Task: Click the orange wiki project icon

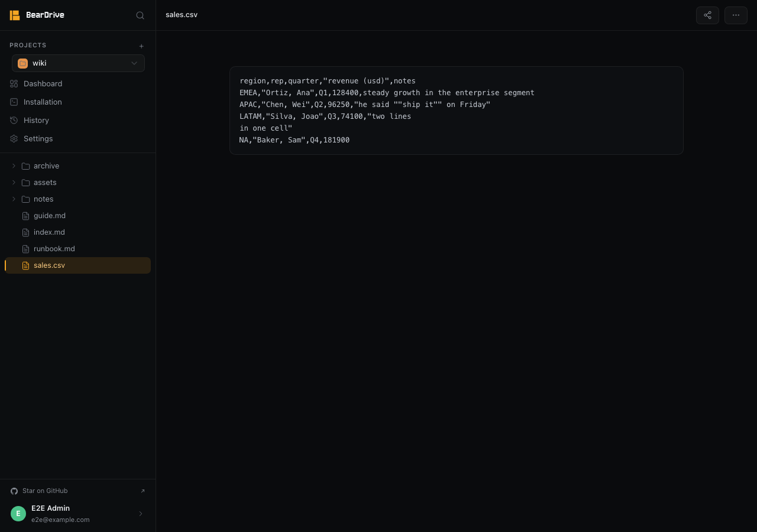Action: (x=22, y=63)
